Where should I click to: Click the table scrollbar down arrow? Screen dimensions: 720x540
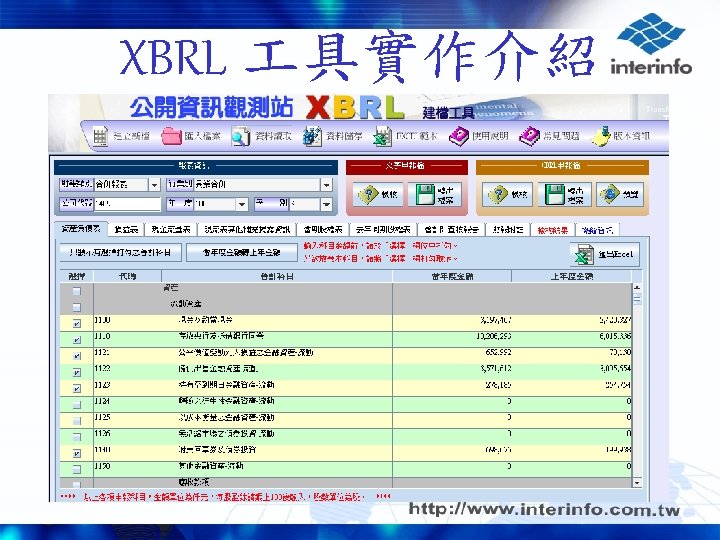(637, 483)
